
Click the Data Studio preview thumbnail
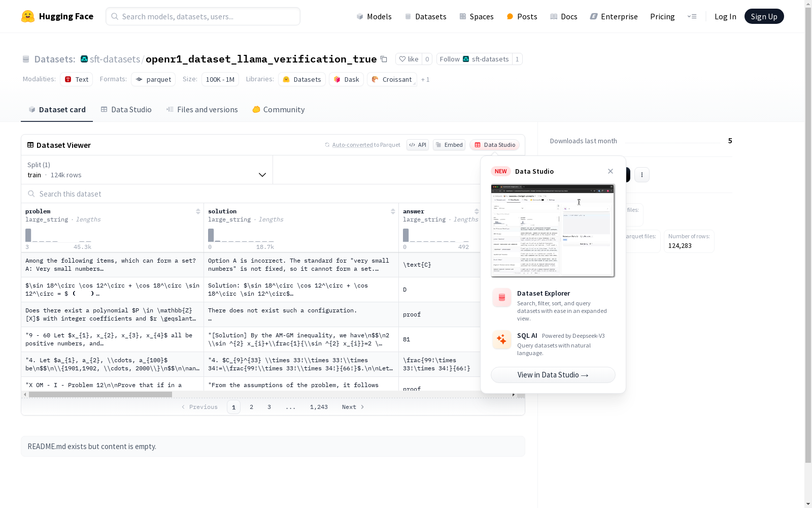(x=553, y=231)
